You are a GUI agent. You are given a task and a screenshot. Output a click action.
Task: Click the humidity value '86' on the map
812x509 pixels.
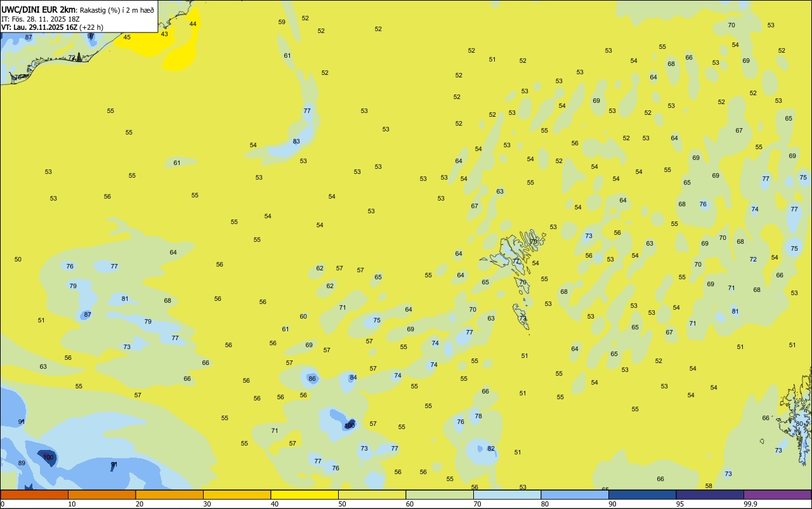click(x=312, y=379)
